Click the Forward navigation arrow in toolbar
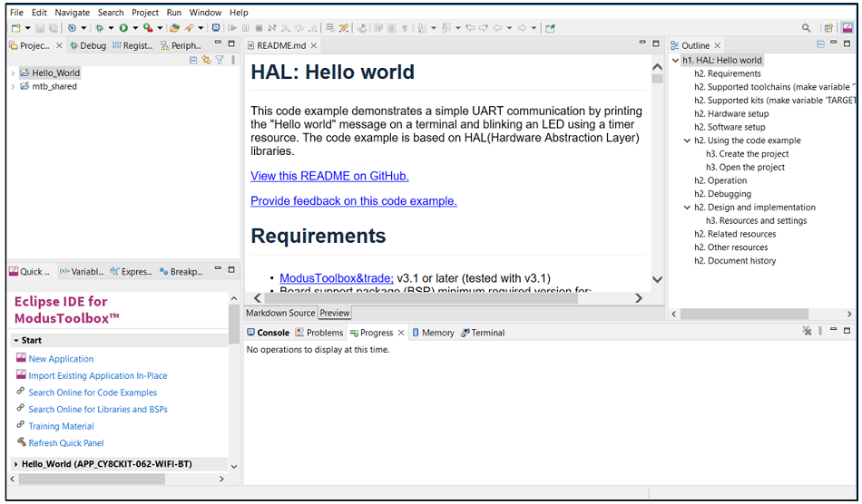Viewport: 862px width, 504px height. (x=522, y=28)
